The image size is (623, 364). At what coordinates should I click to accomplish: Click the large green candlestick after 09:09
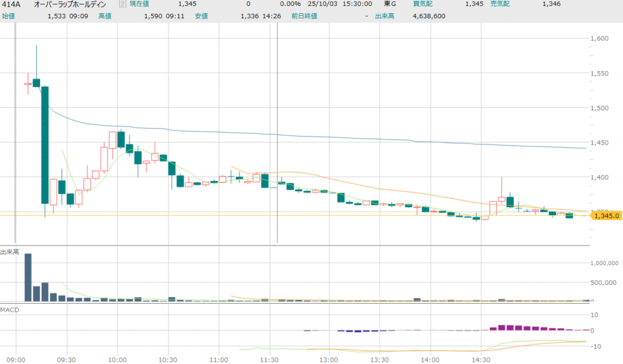(x=45, y=145)
